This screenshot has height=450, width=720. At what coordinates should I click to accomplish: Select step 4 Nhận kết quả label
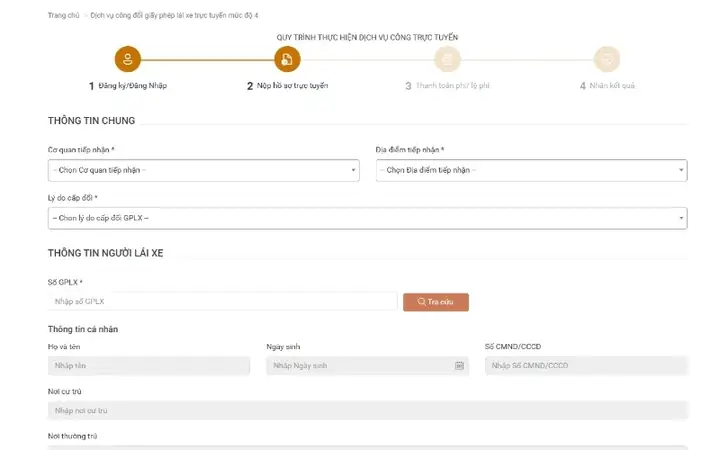(x=611, y=86)
